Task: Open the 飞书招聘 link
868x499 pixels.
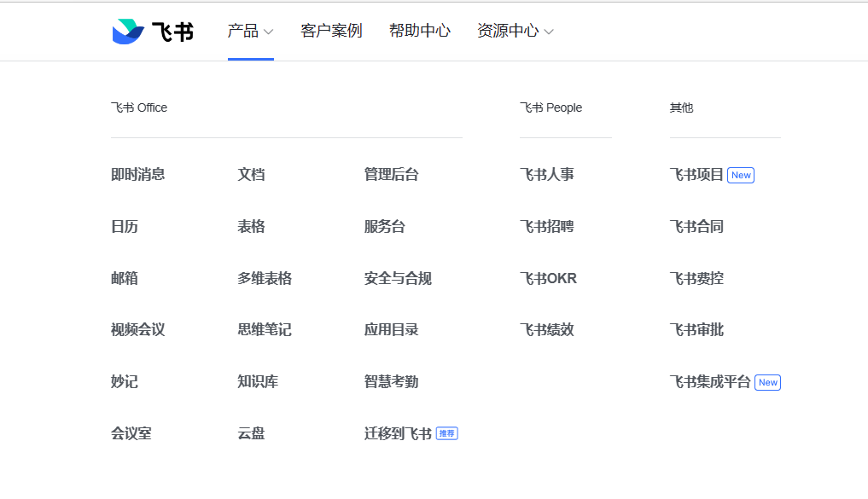Action: coord(547,226)
